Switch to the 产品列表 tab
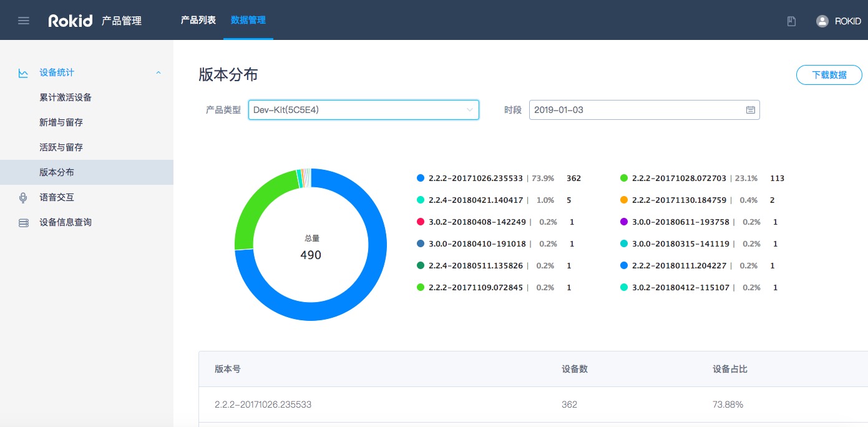Viewport: 868px width, 427px height. [198, 20]
